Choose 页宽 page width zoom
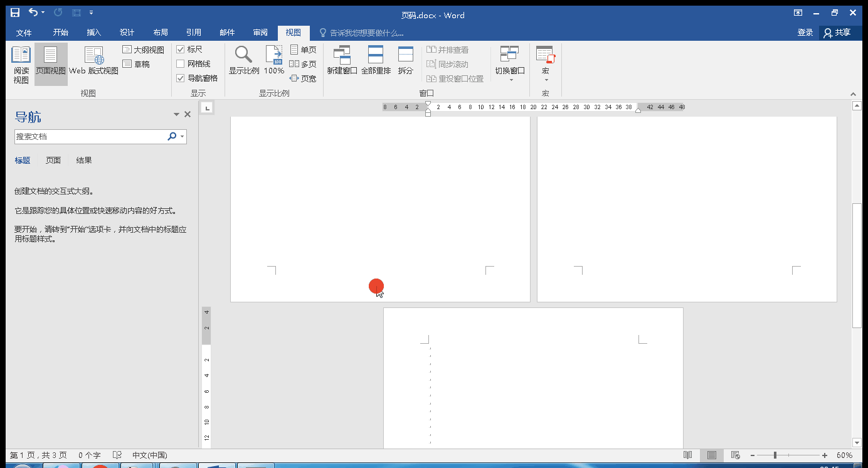Screen dimensions: 868x468 (304, 78)
